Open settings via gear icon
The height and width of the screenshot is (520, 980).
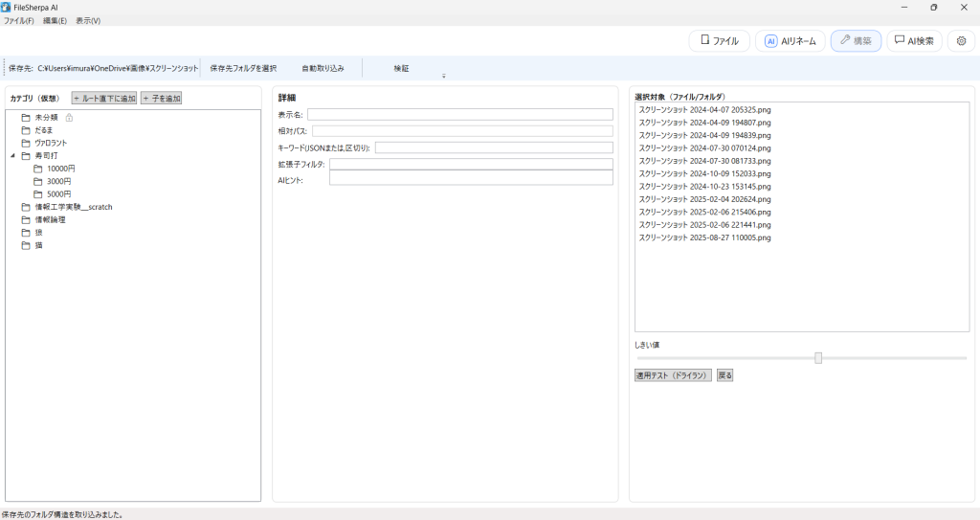tap(961, 41)
